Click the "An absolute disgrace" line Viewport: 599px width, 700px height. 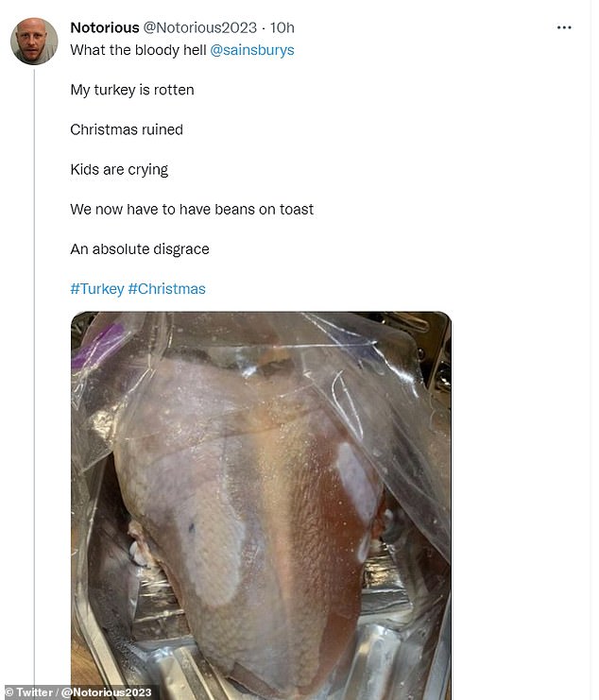(x=140, y=249)
